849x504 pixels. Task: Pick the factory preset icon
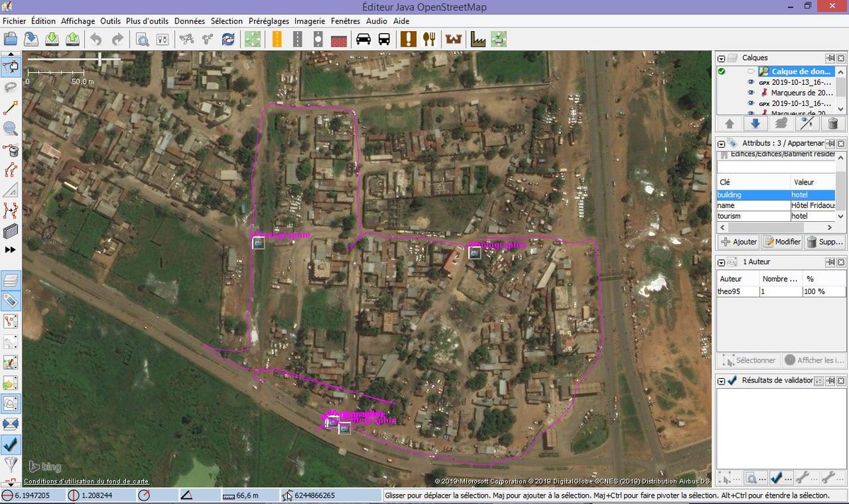[x=478, y=39]
